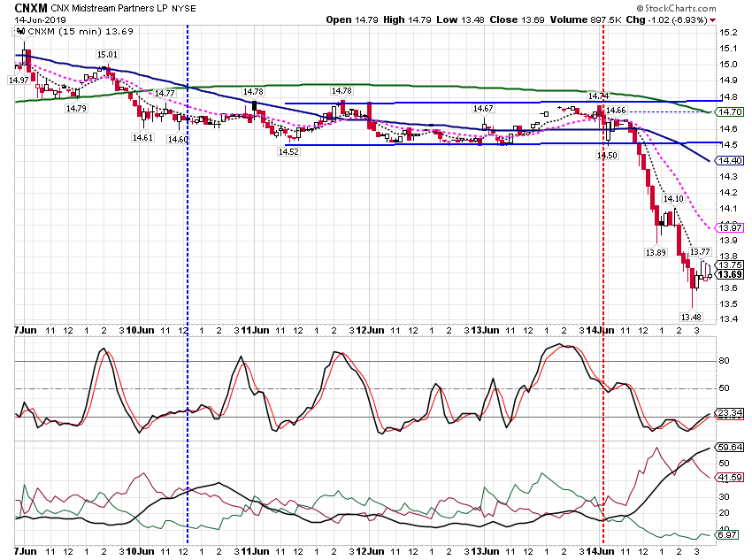
Task: Click the 15.01 price callout
Action: [107, 55]
